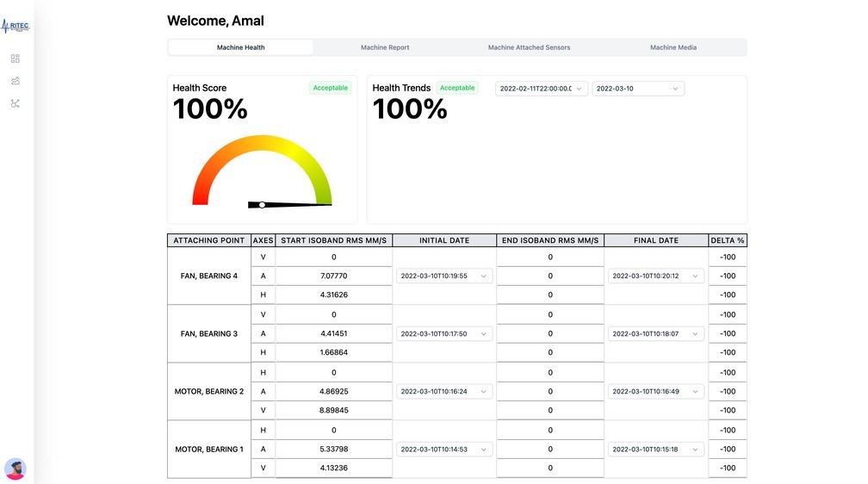Click the ATTACHING POINT column header

[x=208, y=240]
